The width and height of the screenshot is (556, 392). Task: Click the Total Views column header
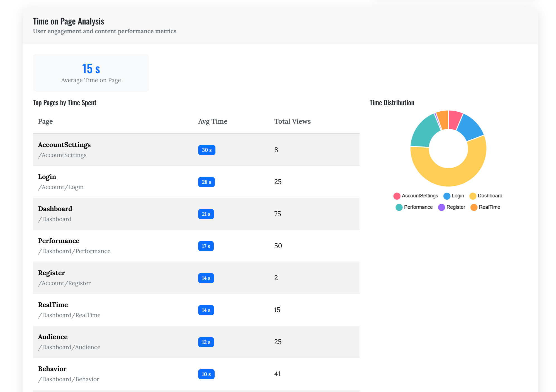(x=292, y=121)
